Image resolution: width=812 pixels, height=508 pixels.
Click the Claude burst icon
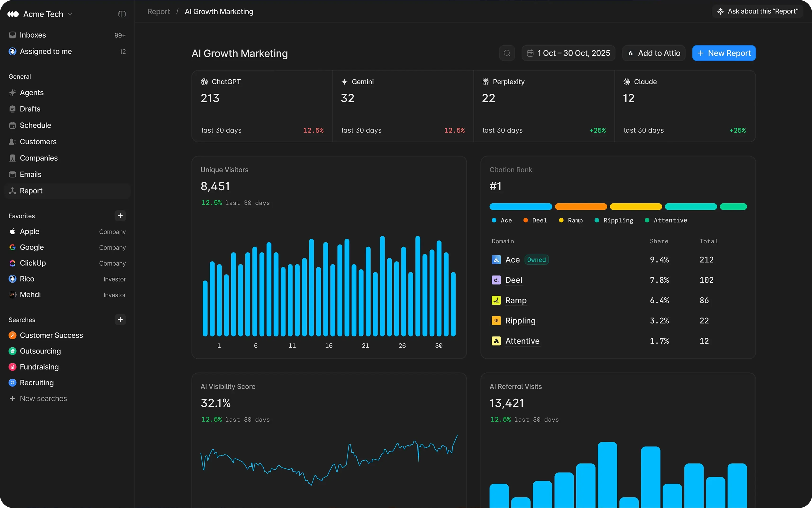coord(627,82)
